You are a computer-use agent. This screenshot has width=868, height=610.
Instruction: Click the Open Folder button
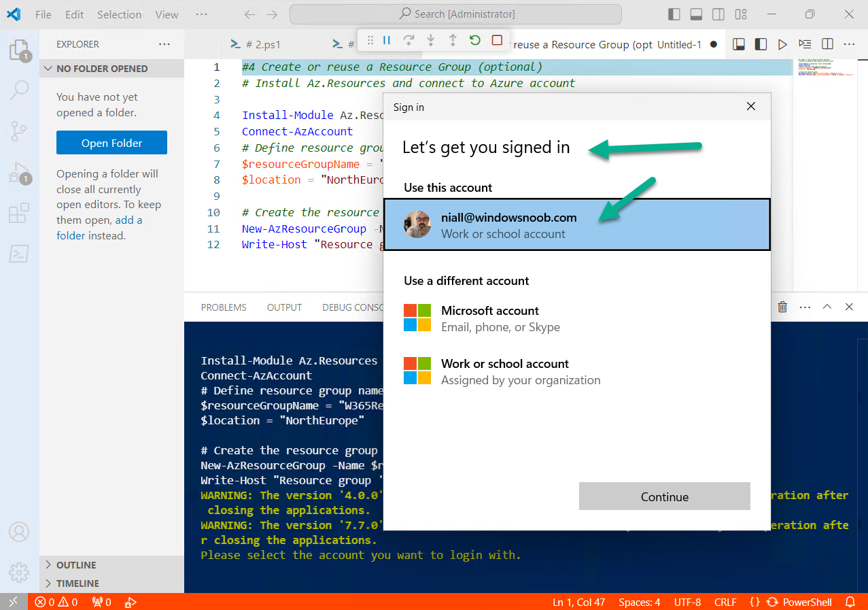[x=111, y=143]
